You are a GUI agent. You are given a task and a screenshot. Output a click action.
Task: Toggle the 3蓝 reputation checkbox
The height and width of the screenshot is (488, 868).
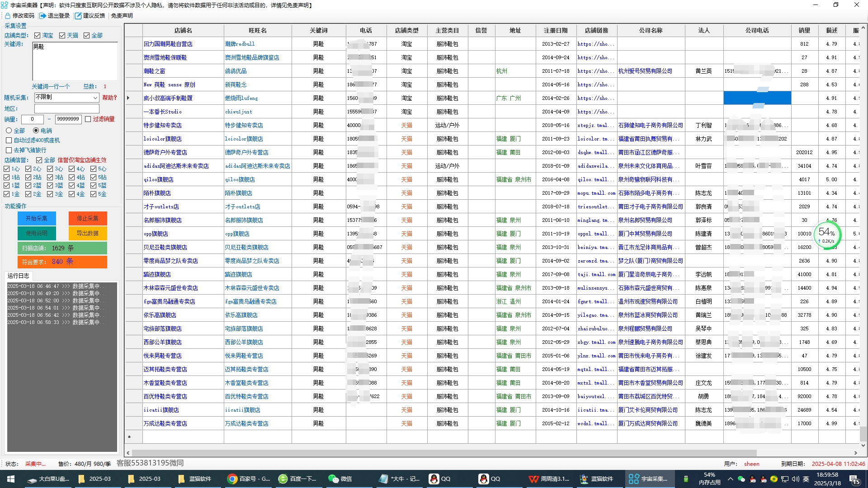[50, 186]
